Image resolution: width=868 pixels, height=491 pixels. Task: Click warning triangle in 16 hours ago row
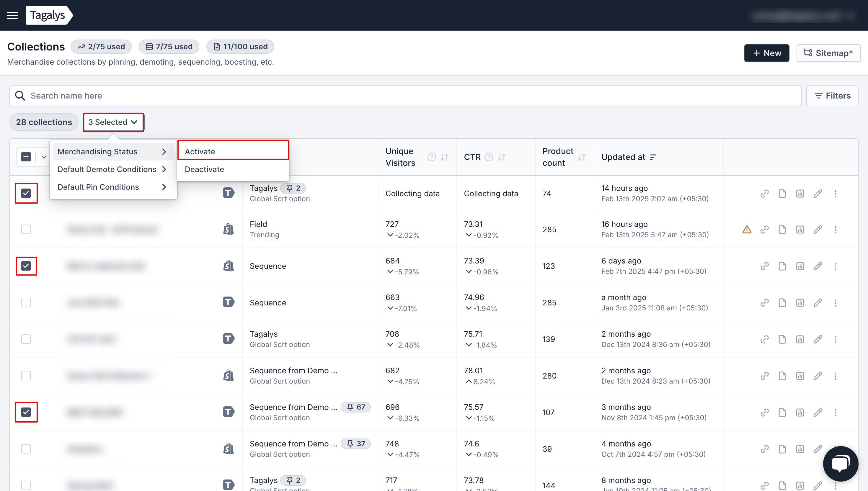pos(747,230)
